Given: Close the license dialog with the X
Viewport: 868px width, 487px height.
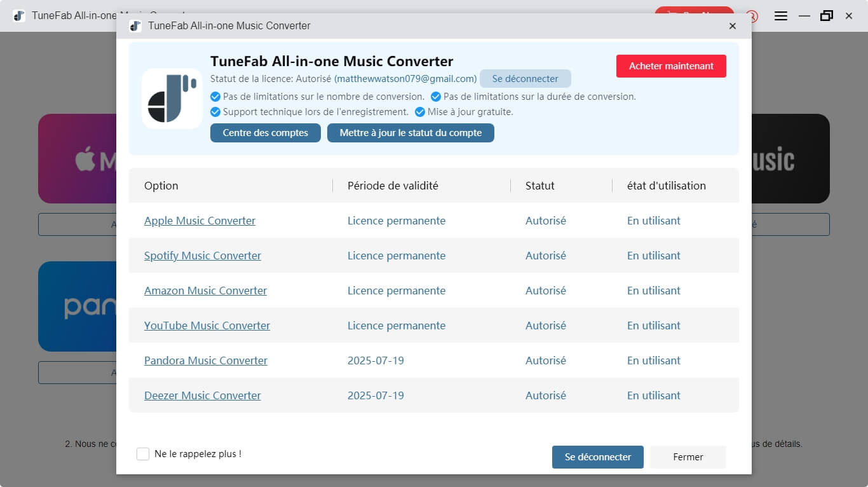Looking at the screenshot, I should pyautogui.click(x=733, y=26).
